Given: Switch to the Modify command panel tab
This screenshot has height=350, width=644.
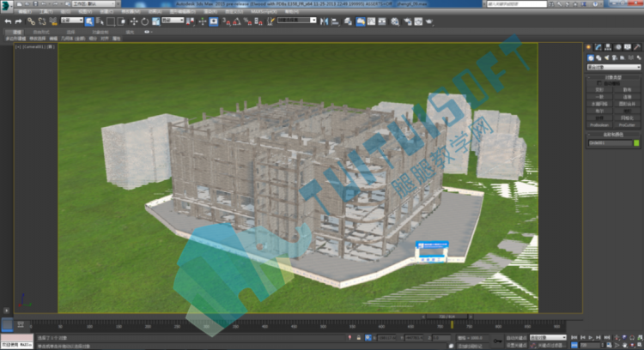Looking at the screenshot, I should [598, 47].
